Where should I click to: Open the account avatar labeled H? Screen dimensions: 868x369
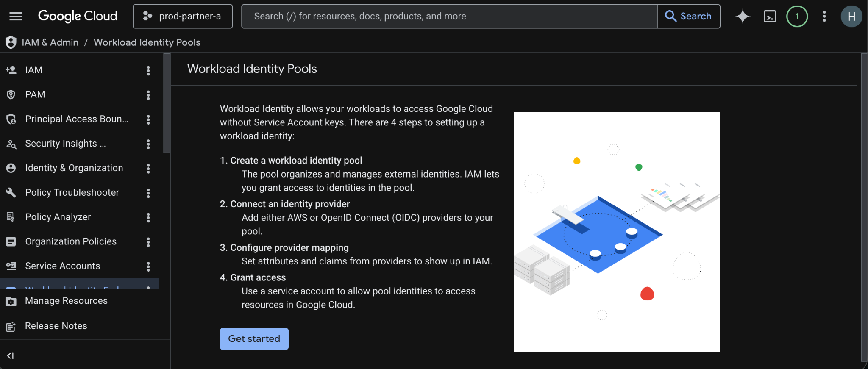(851, 17)
